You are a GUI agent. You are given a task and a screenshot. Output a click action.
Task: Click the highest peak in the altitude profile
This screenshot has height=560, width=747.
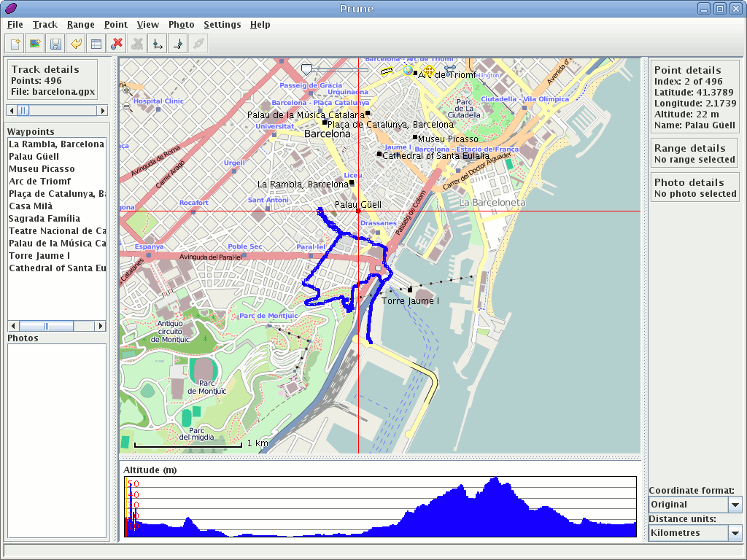(x=497, y=478)
